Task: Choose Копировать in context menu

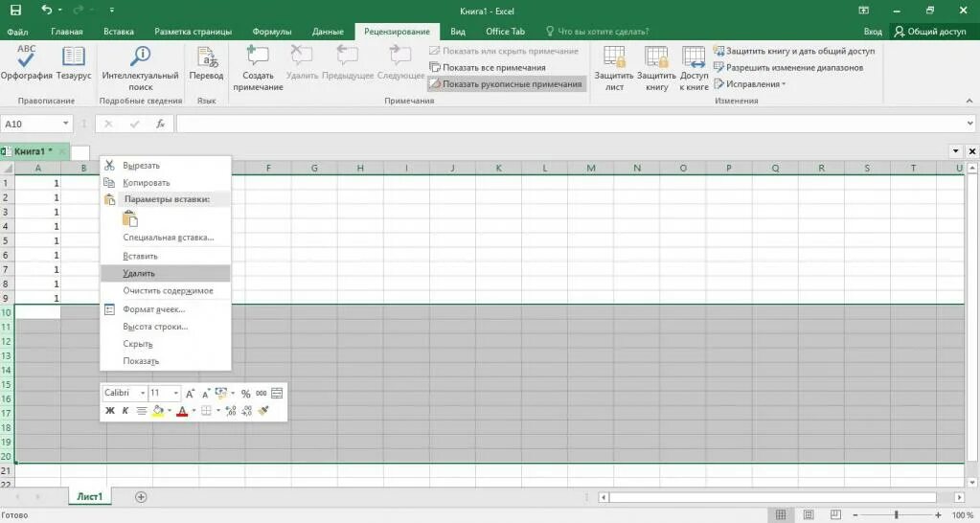Action: (165, 182)
